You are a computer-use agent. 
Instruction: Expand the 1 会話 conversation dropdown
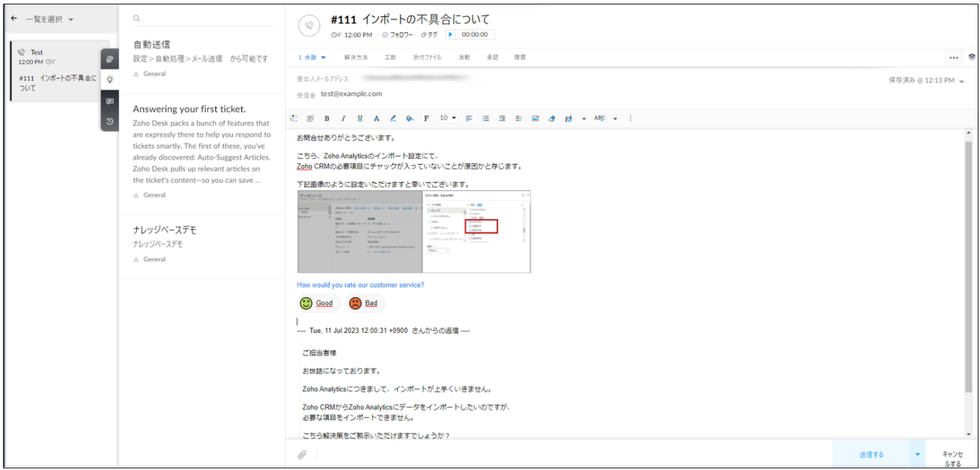[312, 57]
